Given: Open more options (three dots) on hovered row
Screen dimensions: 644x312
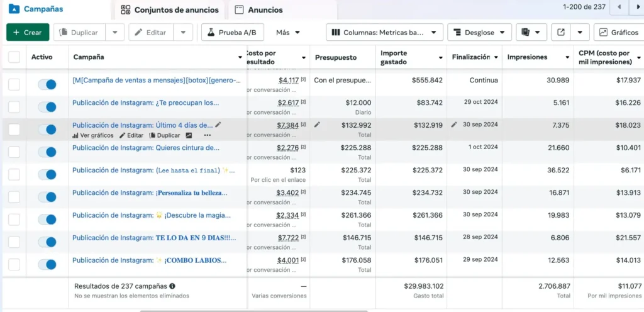Looking at the screenshot, I should (x=208, y=135).
